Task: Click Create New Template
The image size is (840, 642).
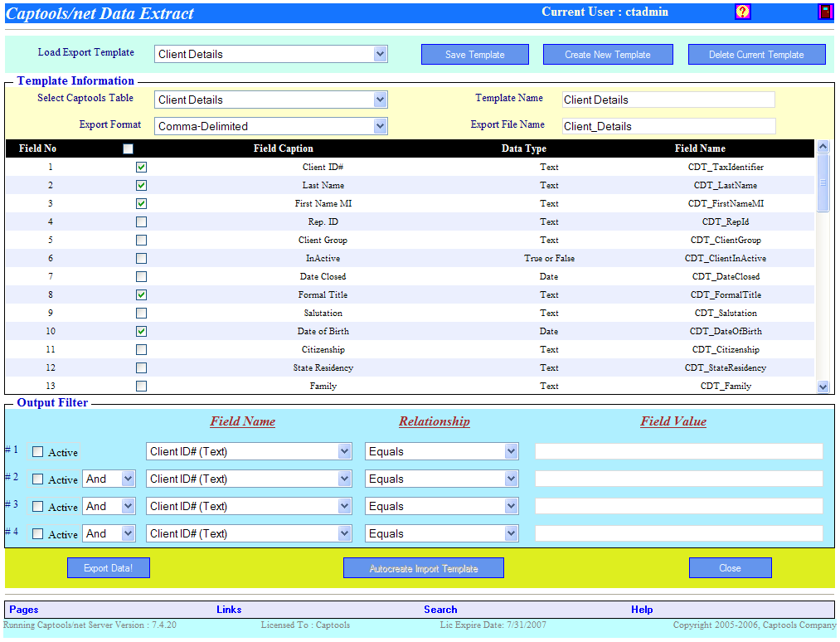Action: click(x=608, y=53)
